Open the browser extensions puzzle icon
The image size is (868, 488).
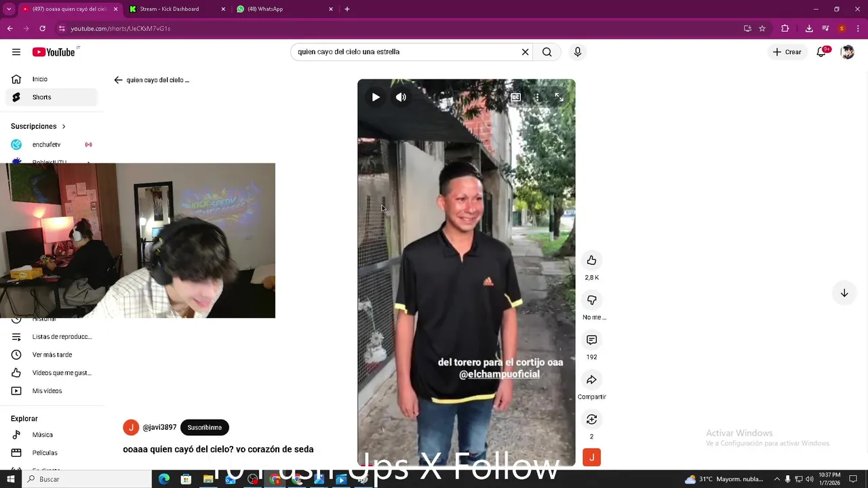click(x=785, y=28)
